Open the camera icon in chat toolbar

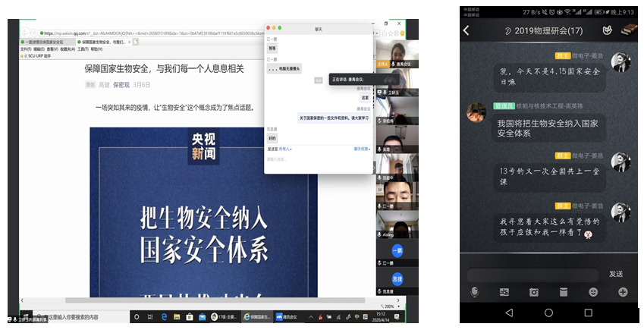pos(534,292)
